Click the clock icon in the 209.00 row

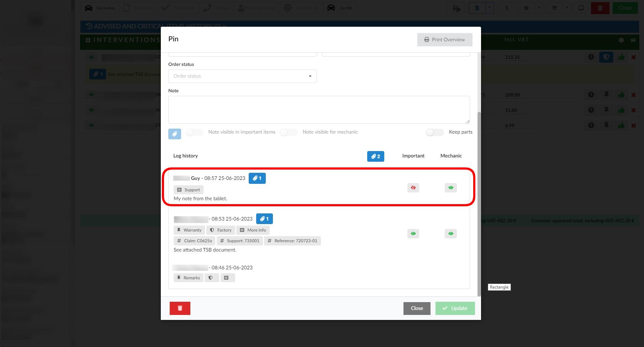[591, 95]
